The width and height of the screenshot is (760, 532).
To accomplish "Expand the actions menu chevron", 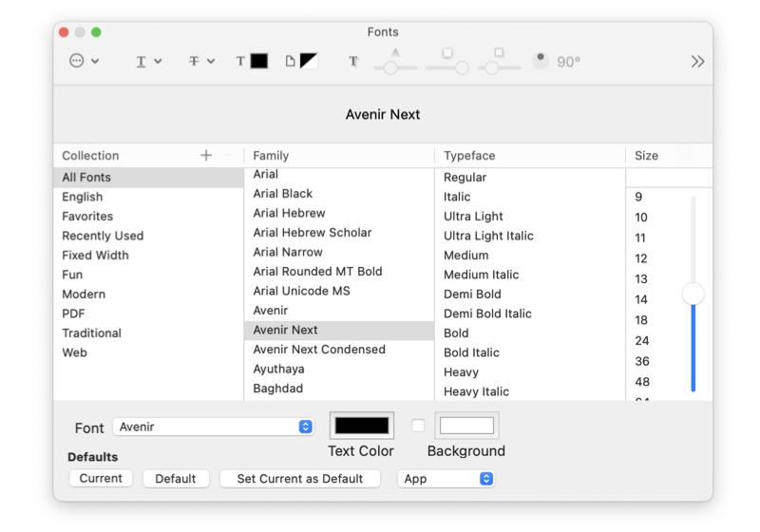I will point(95,62).
